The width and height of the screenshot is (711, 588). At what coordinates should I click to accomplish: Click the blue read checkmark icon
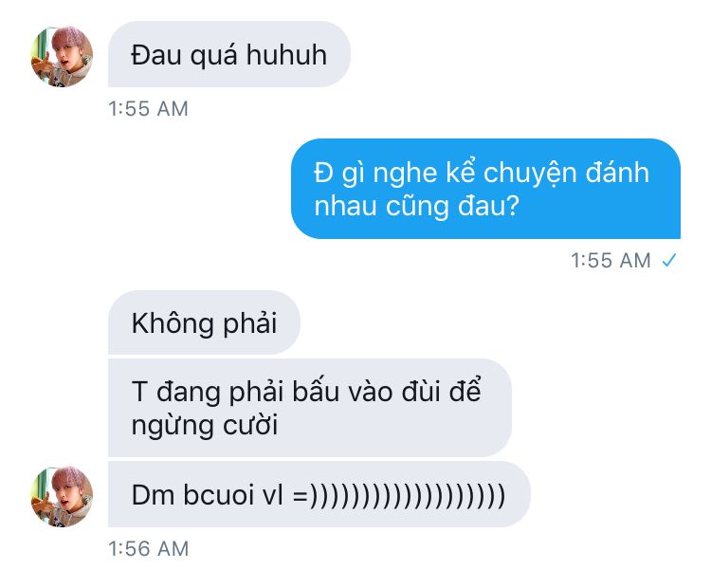pyautogui.click(x=669, y=261)
